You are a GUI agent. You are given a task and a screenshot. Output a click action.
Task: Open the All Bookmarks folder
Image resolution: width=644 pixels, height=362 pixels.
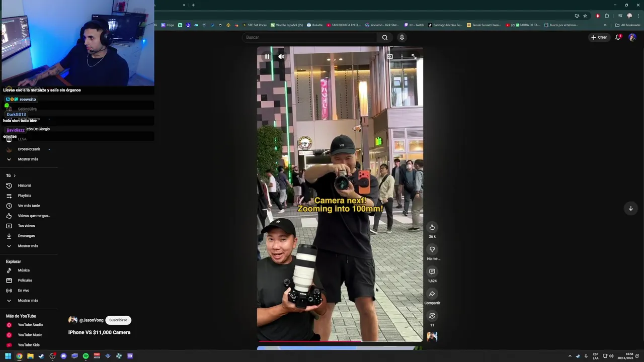628,25
